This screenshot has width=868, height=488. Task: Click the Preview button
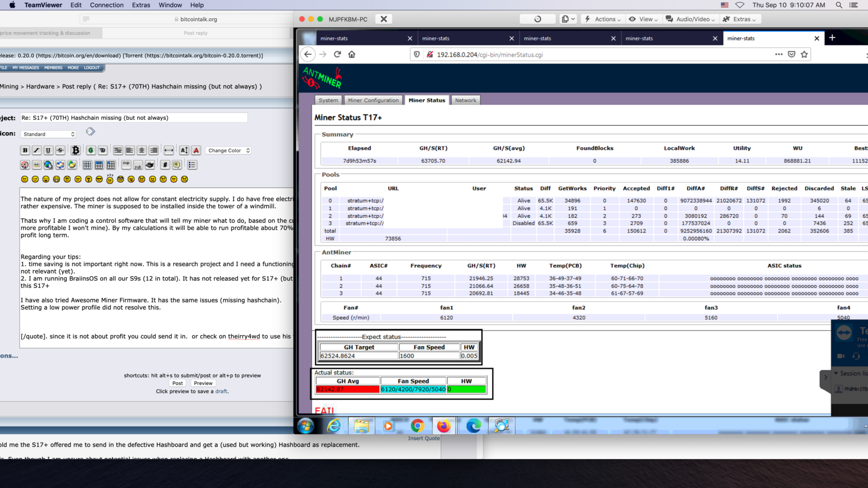coord(203,383)
